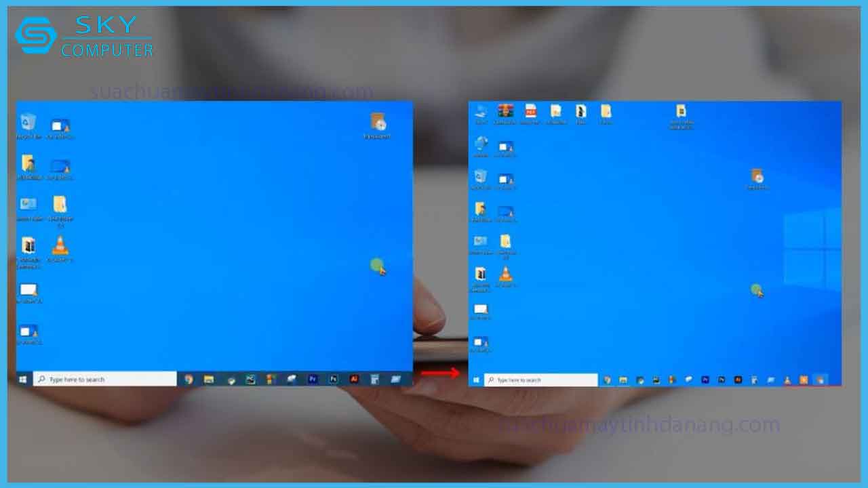Click the Start button on the right taskbar
Screen dimensions: 868x488
(475, 380)
